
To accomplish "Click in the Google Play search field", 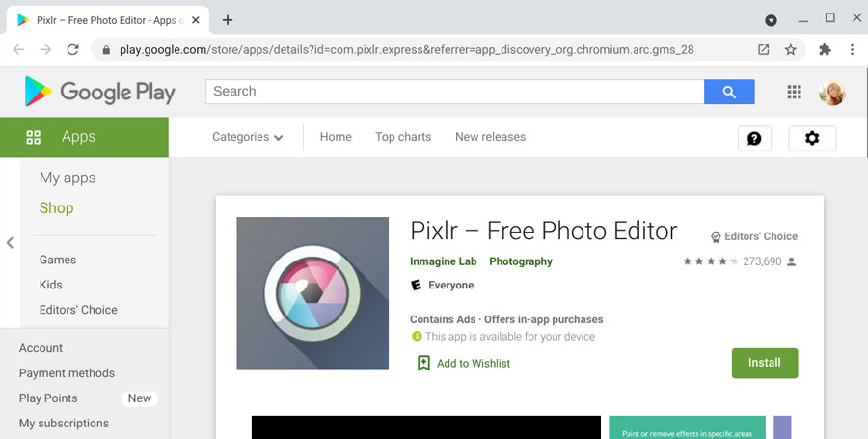I will tap(453, 92).
